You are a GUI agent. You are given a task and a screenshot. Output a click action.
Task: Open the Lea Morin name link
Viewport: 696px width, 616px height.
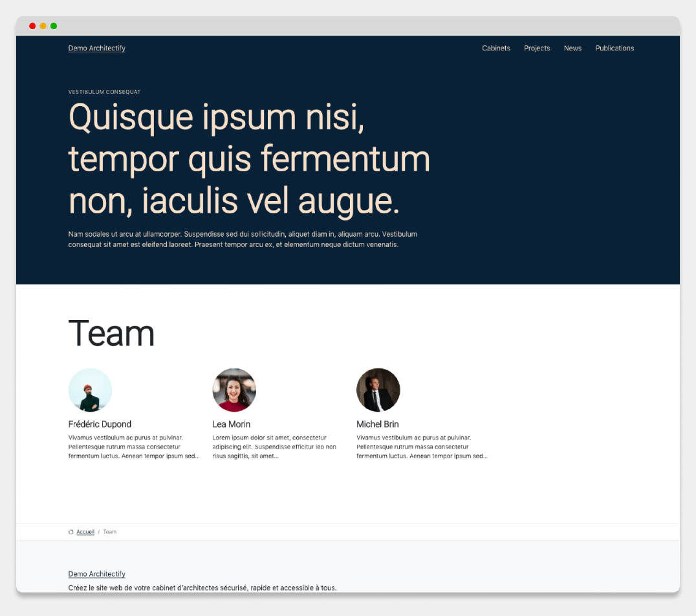pyautogui.click(x=232, y=425)
